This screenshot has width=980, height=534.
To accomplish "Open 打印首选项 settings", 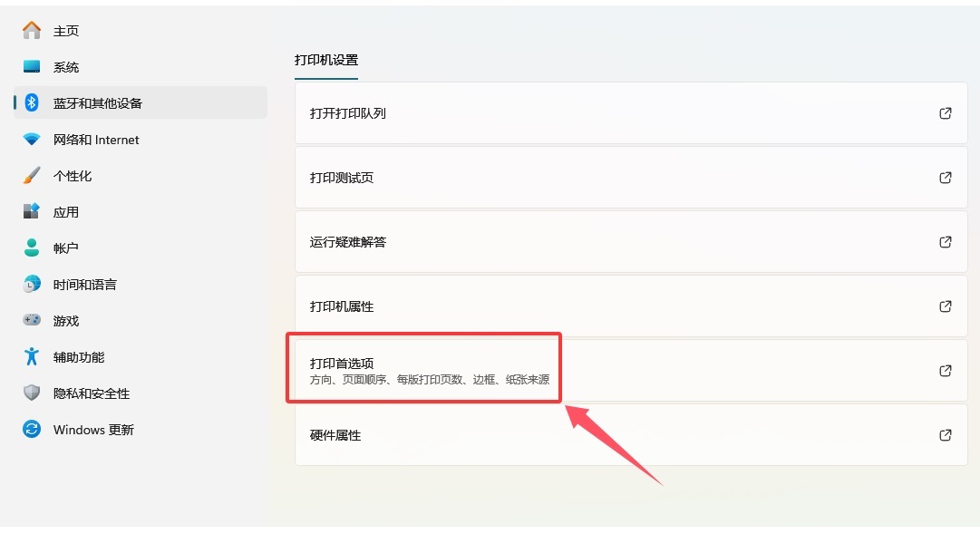I will (631, 371).
